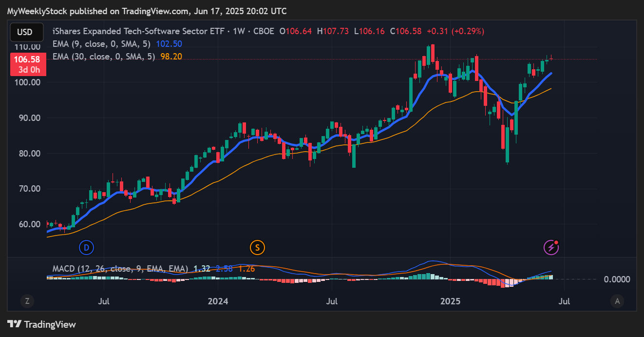
Task: Click the purple lightning event marker
Action: [x=551, y=248]
